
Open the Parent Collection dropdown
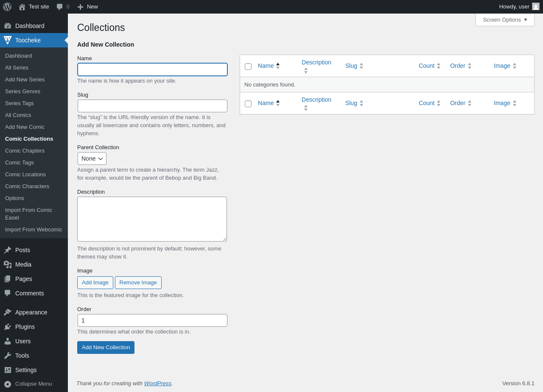(92, 158)
